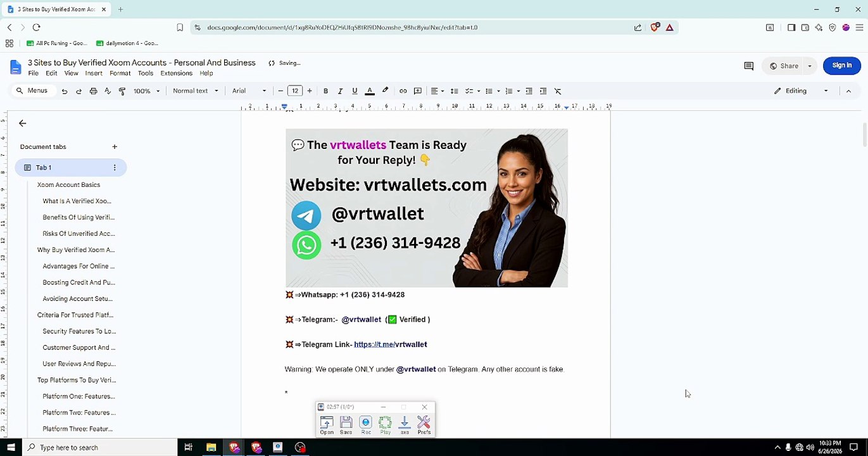Increase paragraph indent
The image size is (868, 456).
[543, 91]
